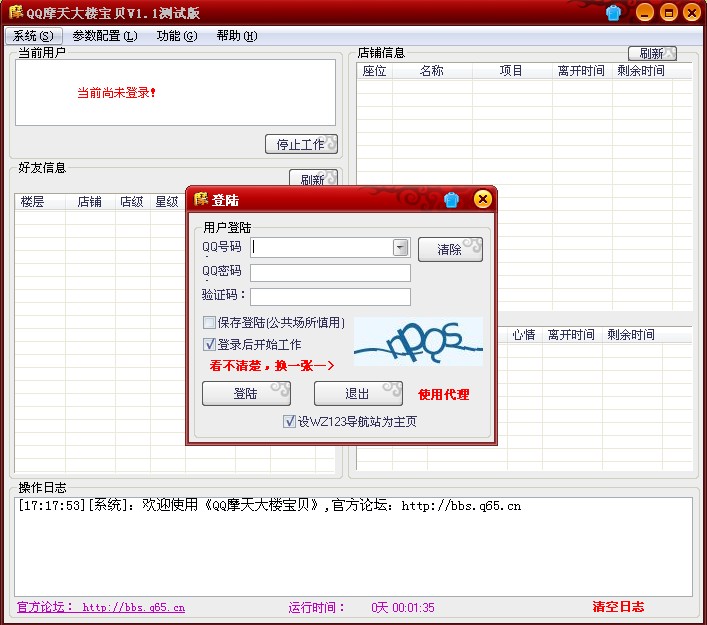Click the skin shirt icon in login dialog
This screenshot has height=625, width=707.
coord(451,199)
